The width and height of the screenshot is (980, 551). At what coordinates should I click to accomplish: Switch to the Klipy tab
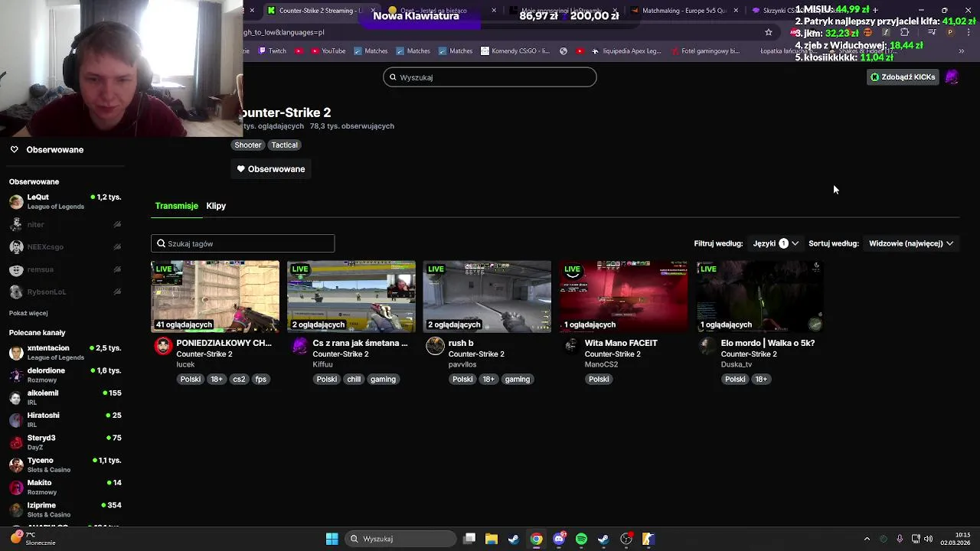pos(216,206)
